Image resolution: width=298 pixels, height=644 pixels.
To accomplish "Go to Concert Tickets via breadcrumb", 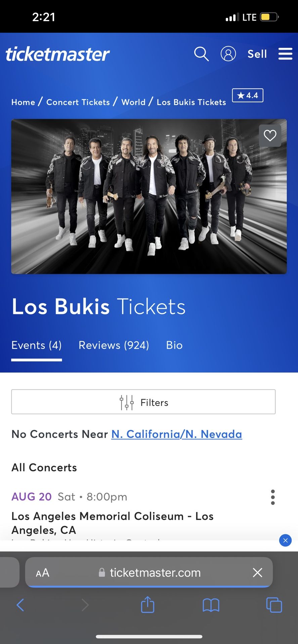I will coord(78,102).
